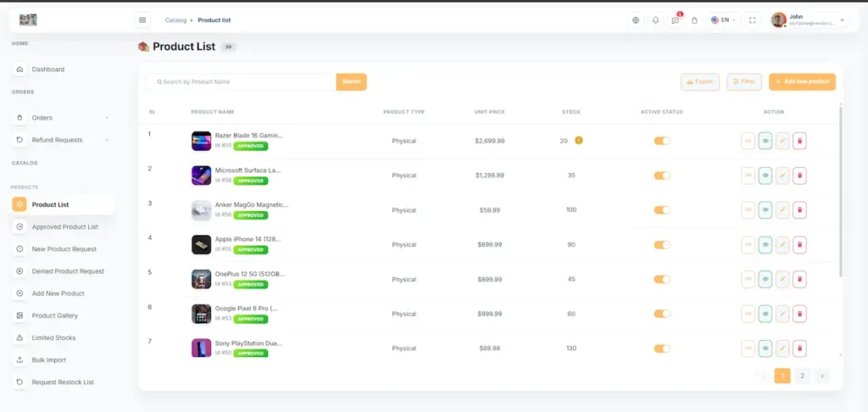Click the store logo in top left

tap(28, 20)
